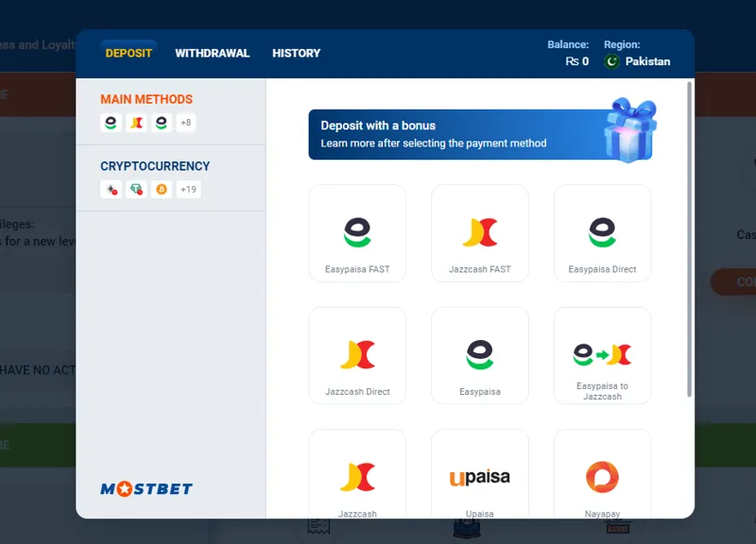Switch to the WITHDRAWAL tab

tap(213, 54)
